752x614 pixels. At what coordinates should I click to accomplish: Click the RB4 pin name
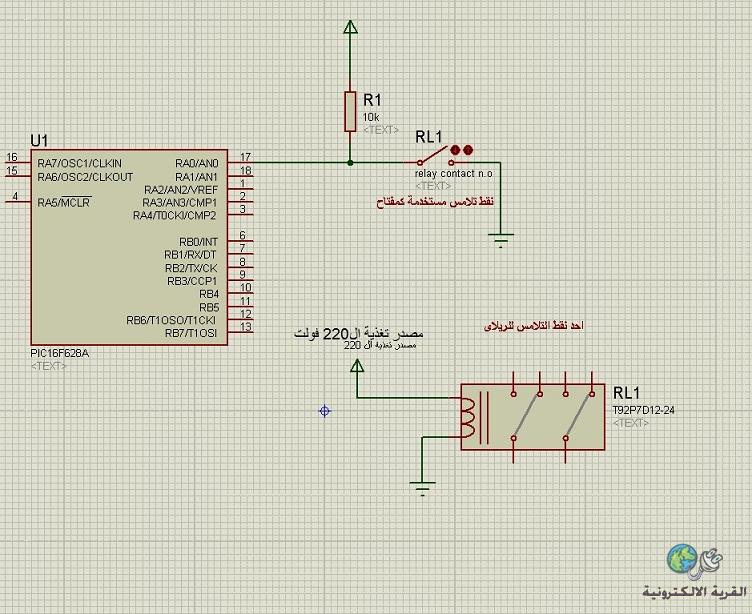209,294
